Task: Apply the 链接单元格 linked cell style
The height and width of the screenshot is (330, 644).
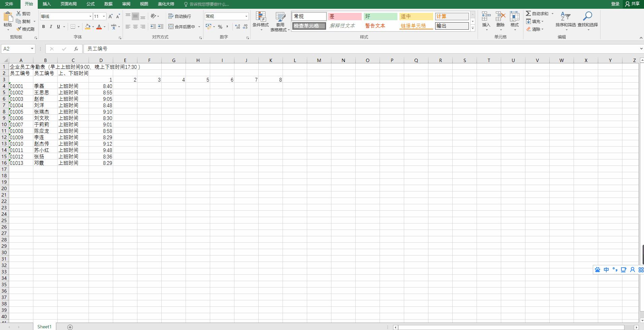Action: click(416, 26)
